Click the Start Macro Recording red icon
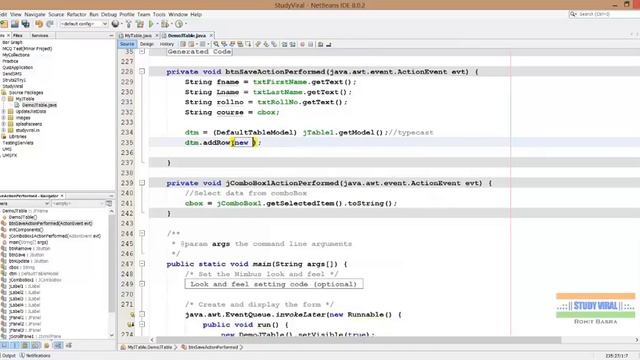 302,44
